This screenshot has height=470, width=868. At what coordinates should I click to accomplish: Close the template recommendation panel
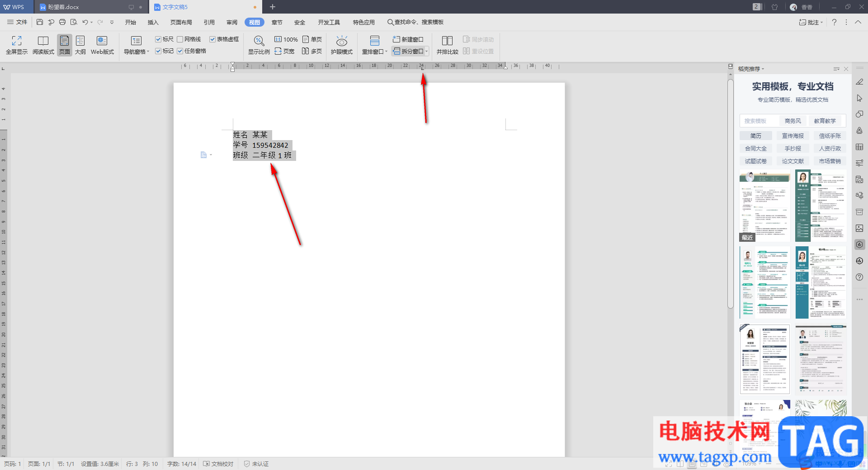pos(846,69)
